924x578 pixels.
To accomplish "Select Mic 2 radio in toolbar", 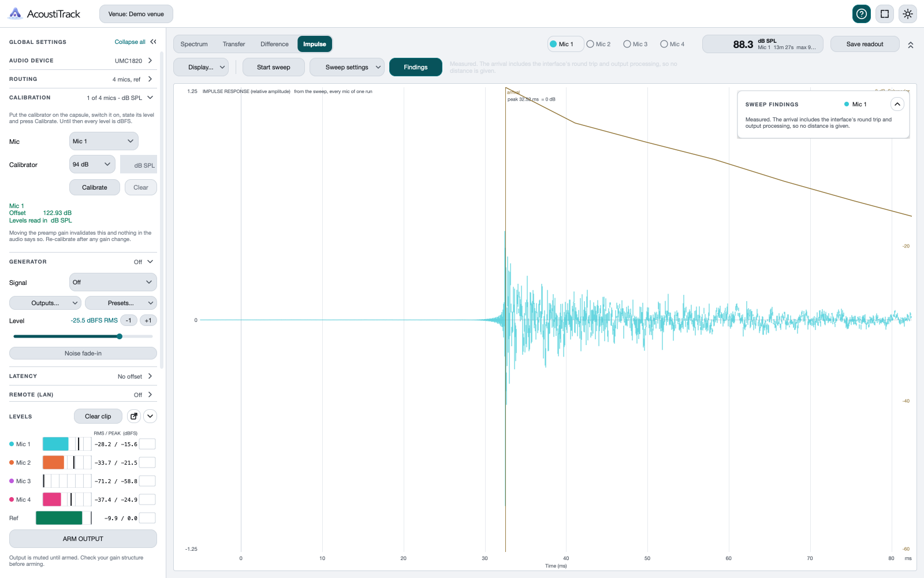I will coord(599,44).
